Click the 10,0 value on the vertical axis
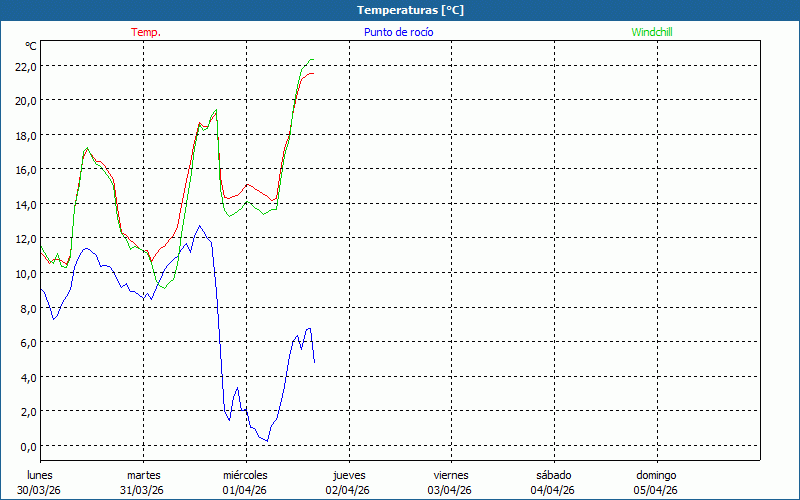This screenshot has height=500, width=800. coord(25,273)
